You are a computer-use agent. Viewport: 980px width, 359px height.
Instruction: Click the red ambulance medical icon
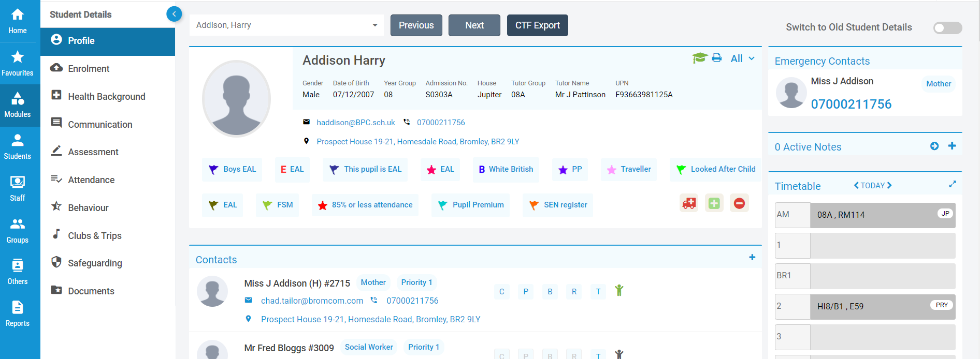[689, 203]
